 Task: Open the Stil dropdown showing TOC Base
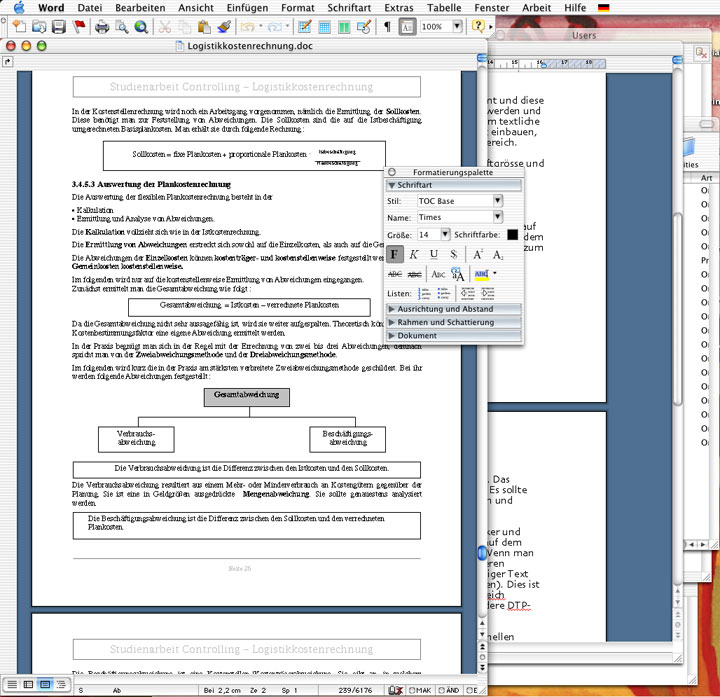[x=498, y=201]
